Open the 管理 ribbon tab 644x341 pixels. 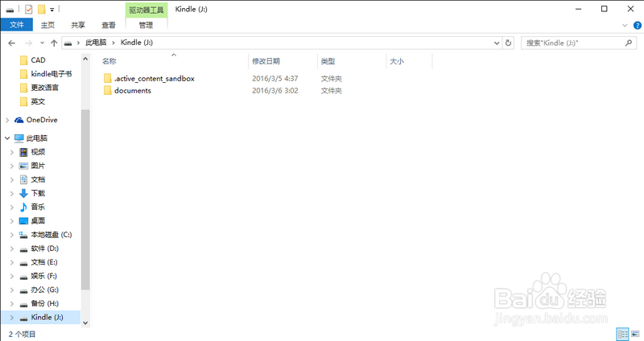tap(146, 25)
